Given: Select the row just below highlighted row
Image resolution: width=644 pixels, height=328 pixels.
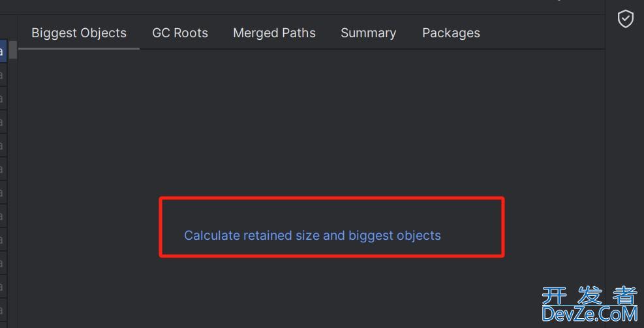Looking at the screenshot, I should coord(3,74).
